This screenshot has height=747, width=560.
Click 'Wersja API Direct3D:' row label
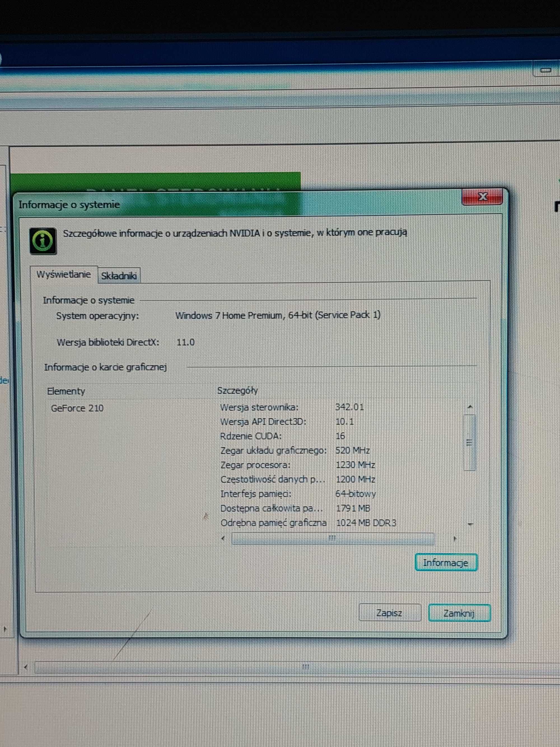pos(263,422)
